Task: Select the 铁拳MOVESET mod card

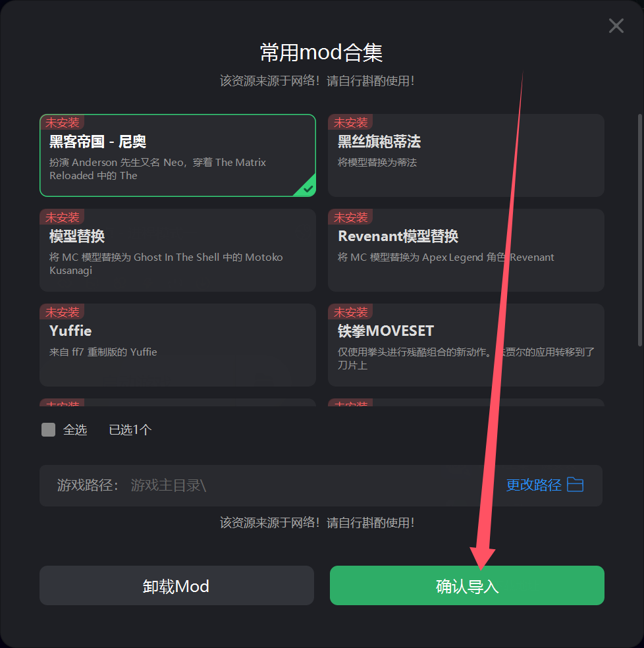Action: tap(466, 345)
